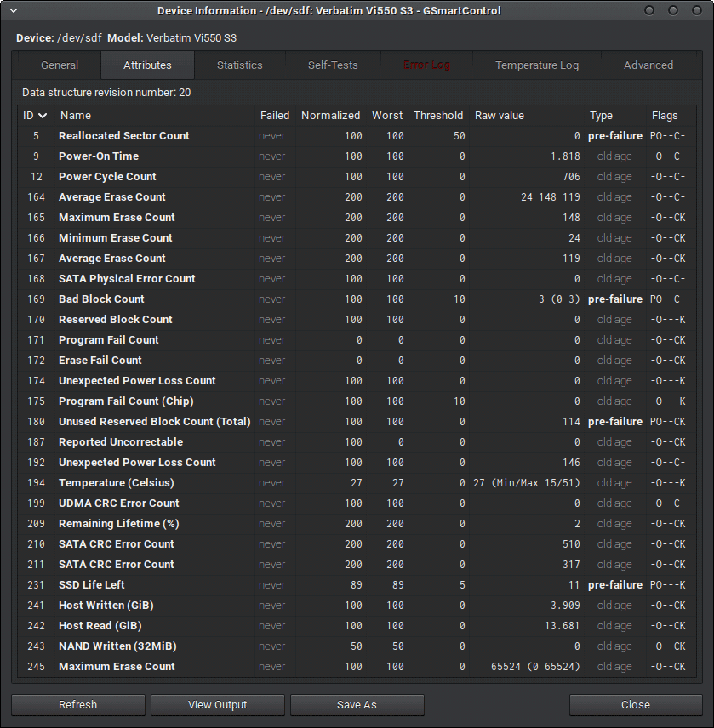
Task: Select SATA CRC Error Count row ID 210
Action: tap(357, 544)
